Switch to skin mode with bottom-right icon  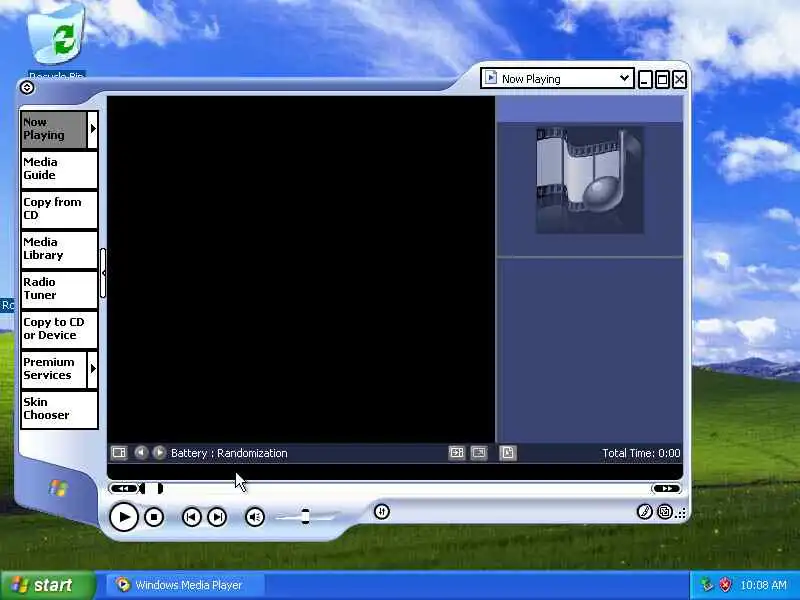665,511
